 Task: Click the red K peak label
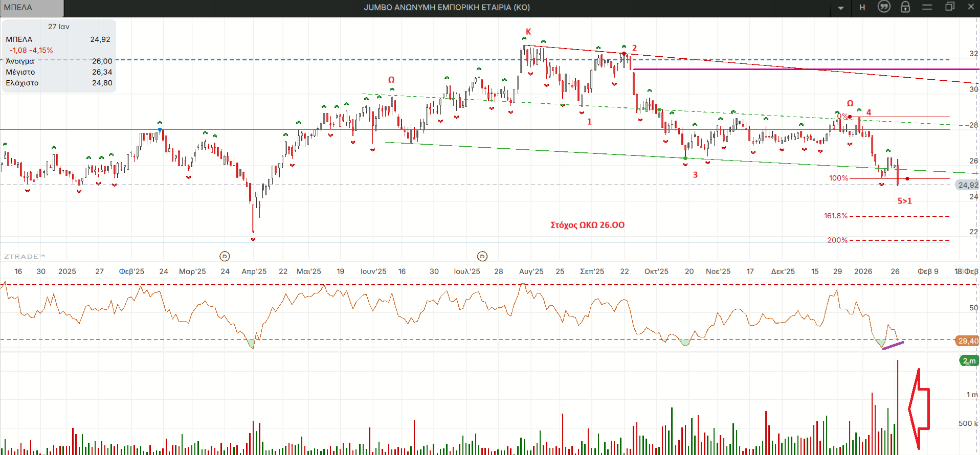[528, 32]
